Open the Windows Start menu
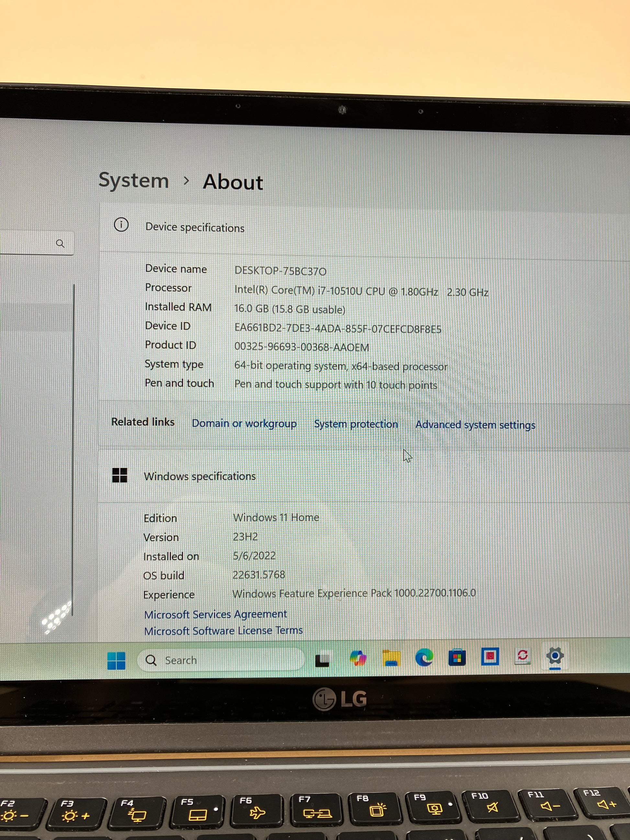 click(x=116, y=660)
